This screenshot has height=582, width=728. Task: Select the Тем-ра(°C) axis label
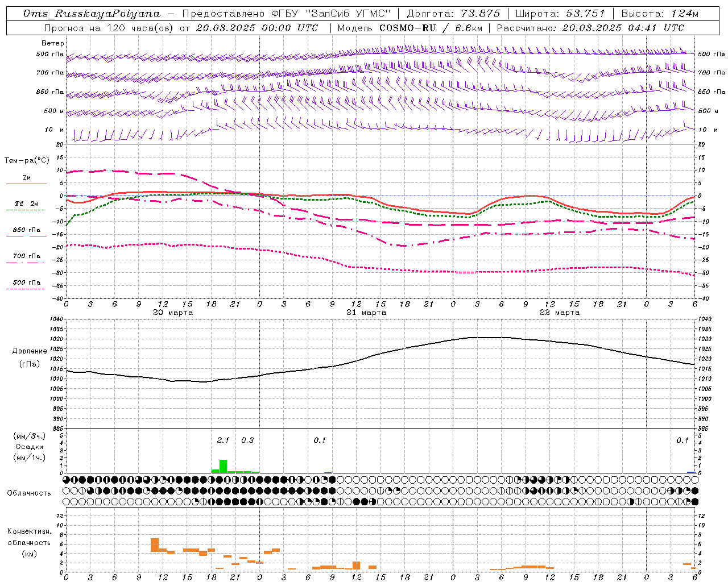click(x=27, y=161)
